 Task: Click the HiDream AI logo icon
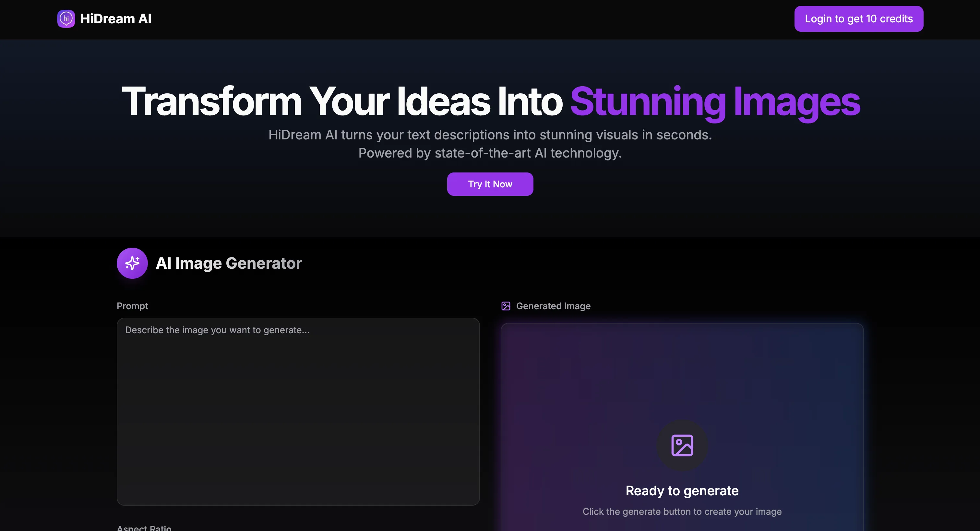pos(66,18)
